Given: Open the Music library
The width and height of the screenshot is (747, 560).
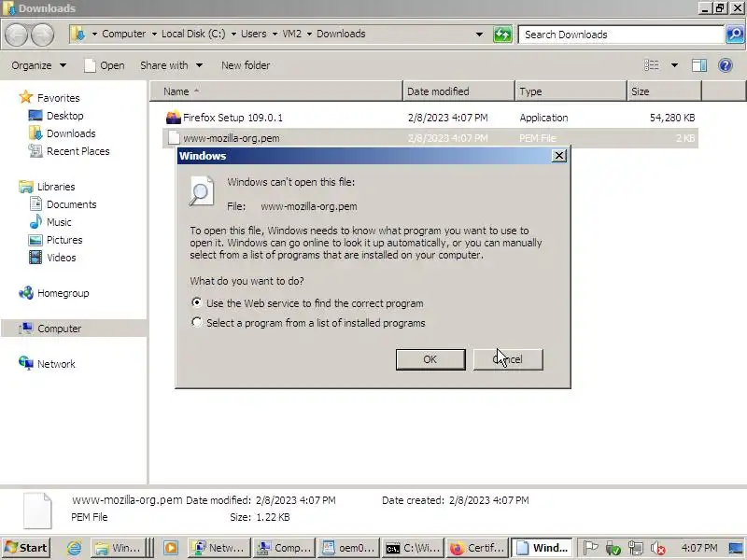Looking at the screenshot, I should tap(59, 222).
